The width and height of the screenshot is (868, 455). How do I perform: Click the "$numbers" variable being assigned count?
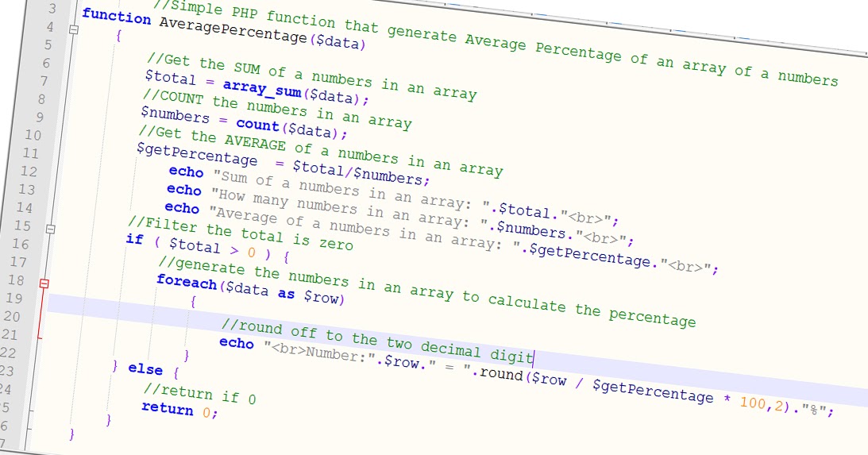175,114
